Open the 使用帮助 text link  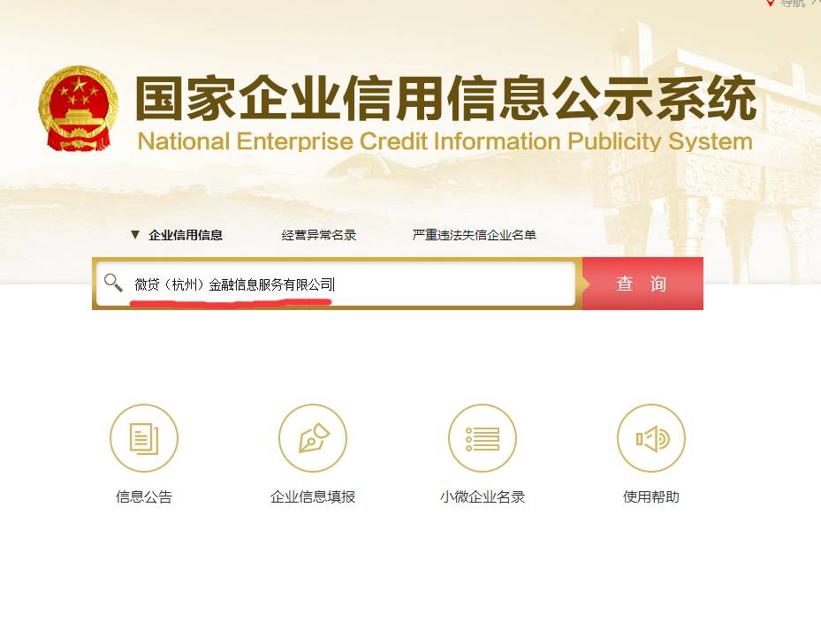(651, 496)
